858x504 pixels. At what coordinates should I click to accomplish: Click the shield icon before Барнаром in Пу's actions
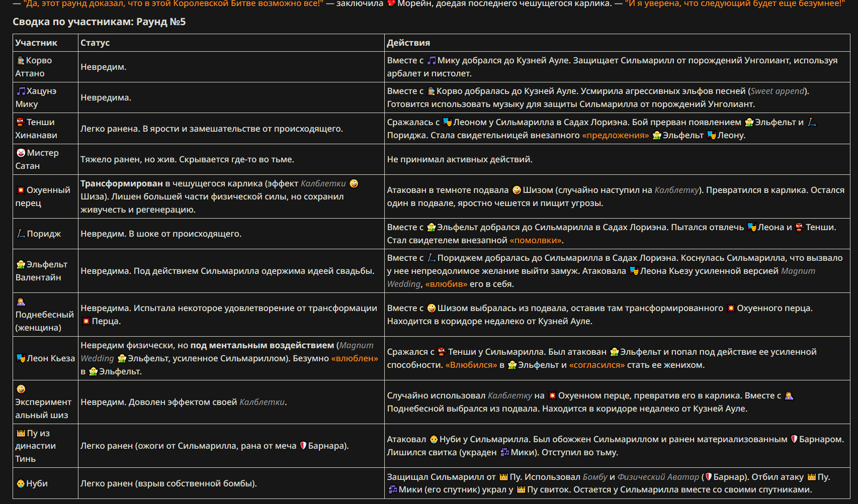click(794, 439)
